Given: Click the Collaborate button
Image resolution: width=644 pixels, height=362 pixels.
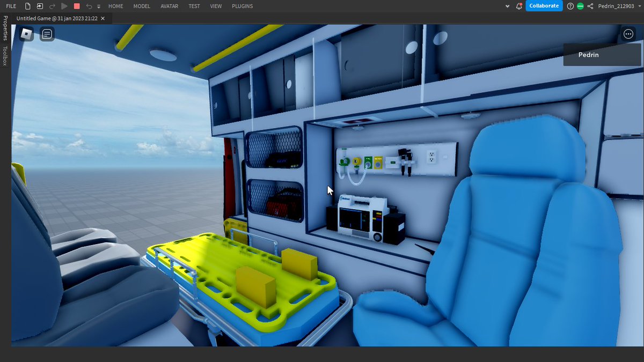Looking at the screenshot, I should coord(544,6).
